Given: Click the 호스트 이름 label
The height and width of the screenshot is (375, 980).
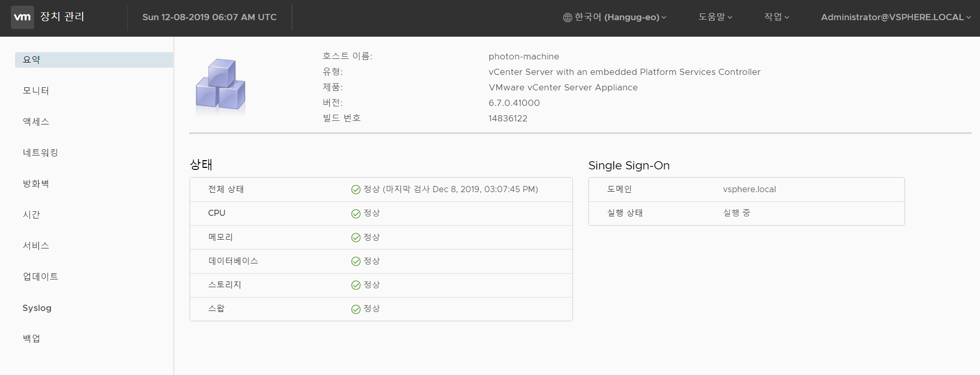Looking at the screenshot, I should tap(347, 56).
